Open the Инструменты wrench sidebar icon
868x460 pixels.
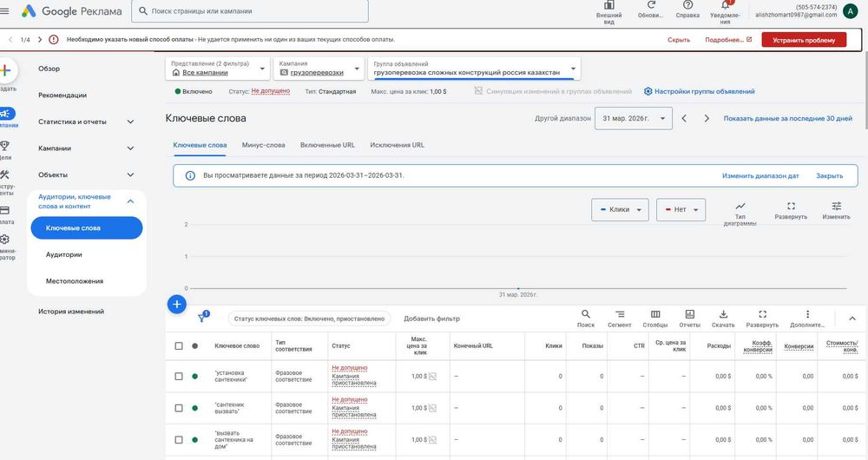4,174
